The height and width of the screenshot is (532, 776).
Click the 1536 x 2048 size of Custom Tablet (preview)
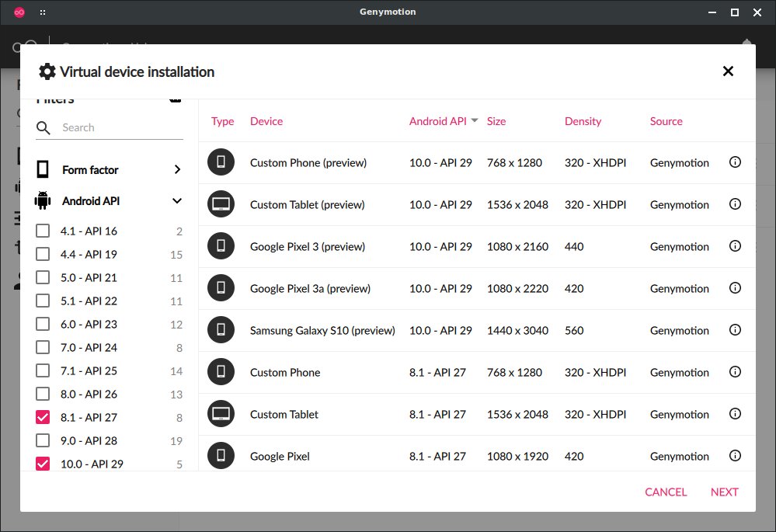tap(517, 204)
